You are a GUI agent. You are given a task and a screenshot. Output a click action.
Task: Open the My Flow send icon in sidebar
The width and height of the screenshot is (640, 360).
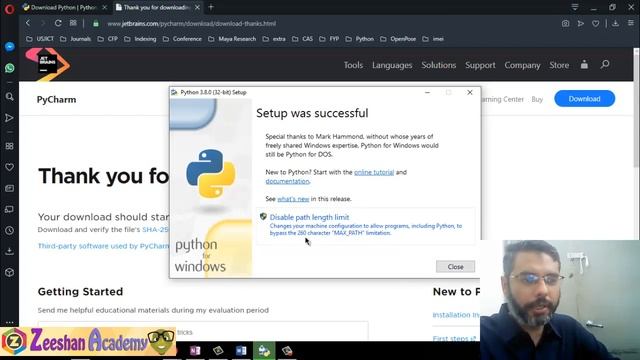coord(9,118)
